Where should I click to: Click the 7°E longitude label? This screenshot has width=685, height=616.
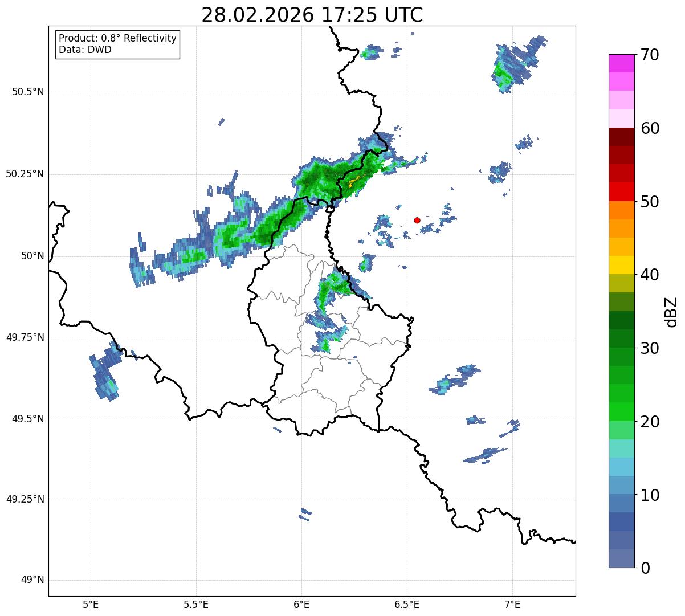tap(512, 605)
